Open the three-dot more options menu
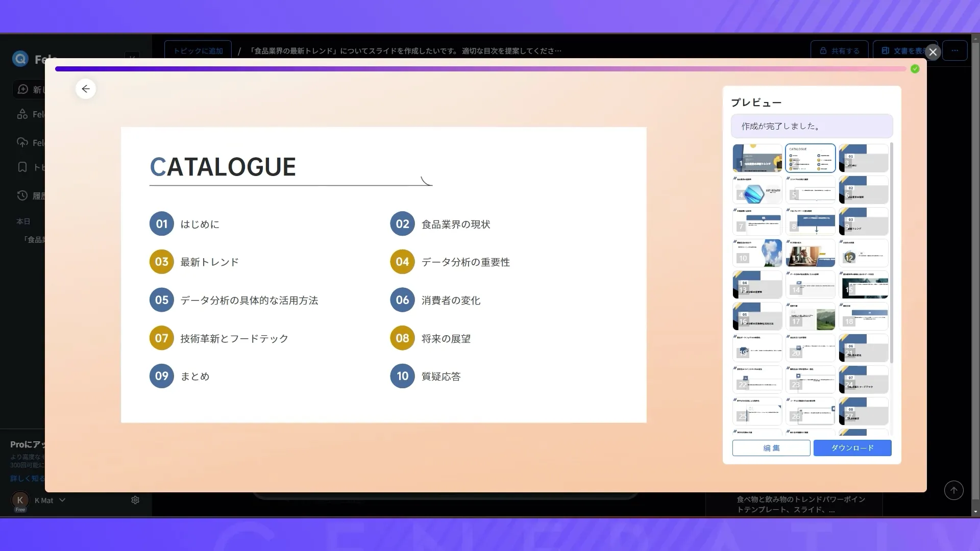Viewport: 980px width, 551px height. (x=955, y=51)
